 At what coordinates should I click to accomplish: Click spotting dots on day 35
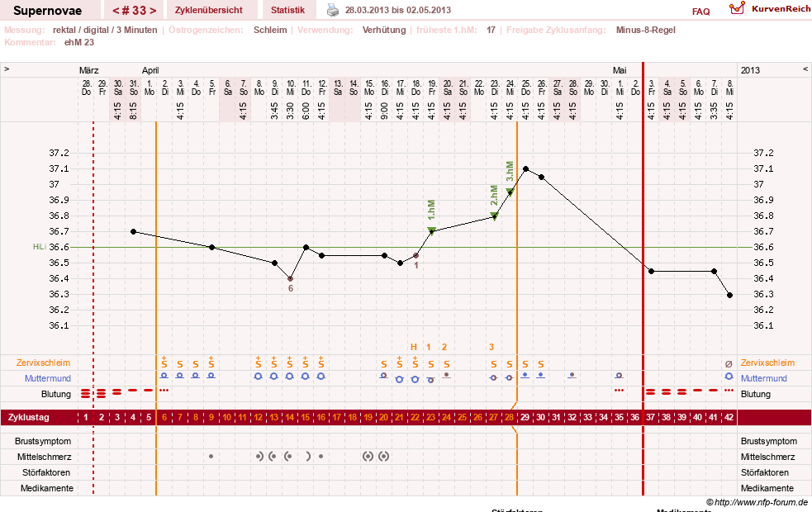click(619, 390)
